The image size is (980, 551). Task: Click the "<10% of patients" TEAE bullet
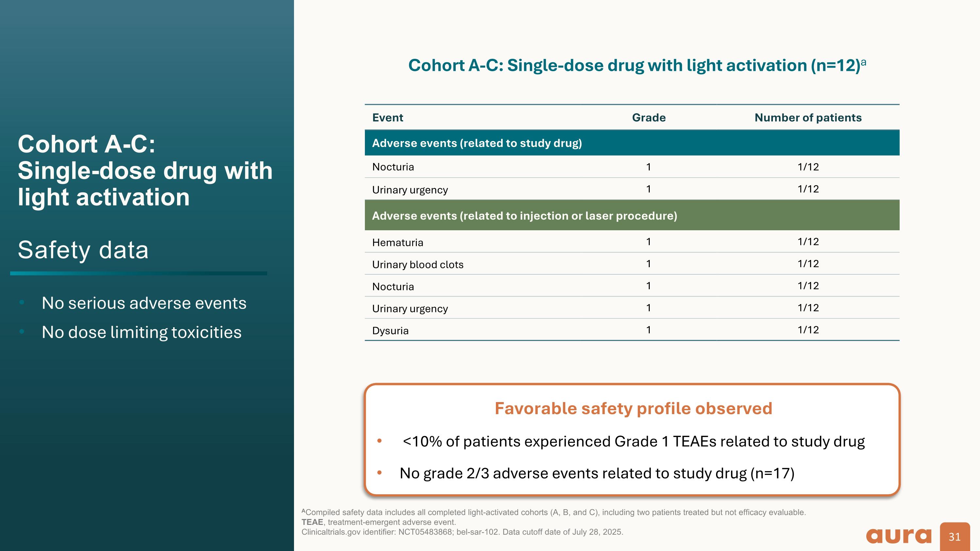(x=633, y=441)
